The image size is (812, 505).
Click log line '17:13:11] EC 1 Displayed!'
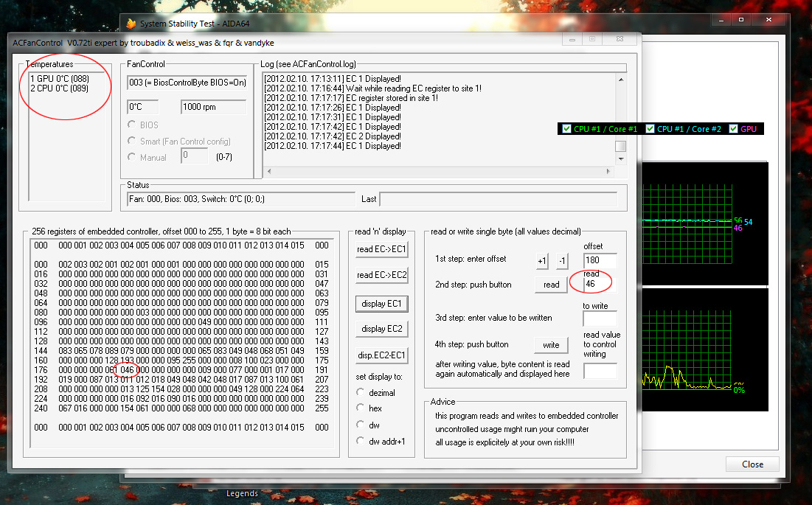(333, 79)
